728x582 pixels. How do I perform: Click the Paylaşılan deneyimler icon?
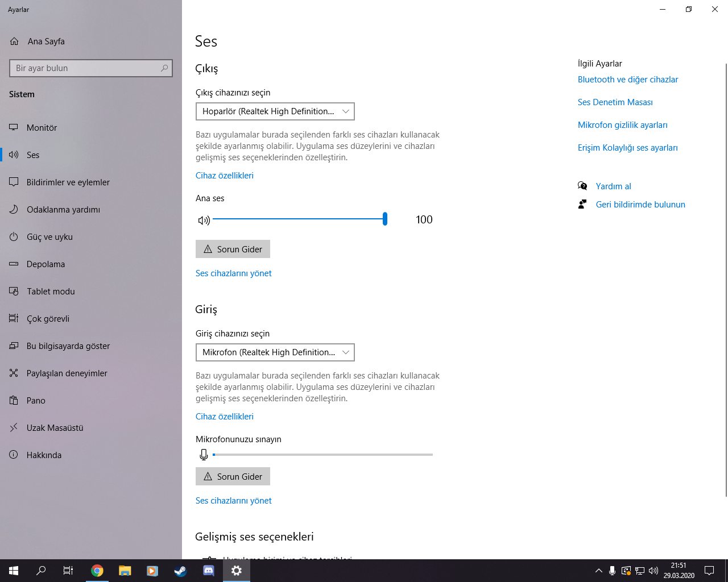click(x=14, y=373)
